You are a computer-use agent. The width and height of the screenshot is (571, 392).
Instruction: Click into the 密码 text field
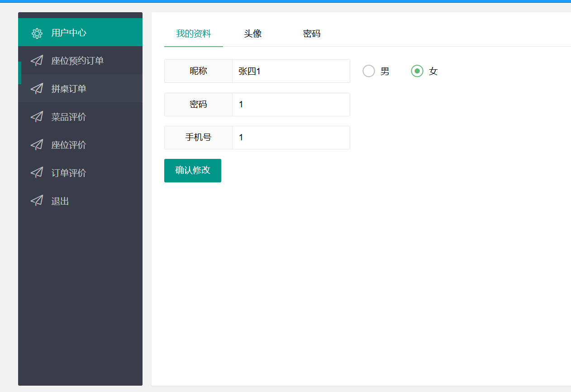point(290,105)
